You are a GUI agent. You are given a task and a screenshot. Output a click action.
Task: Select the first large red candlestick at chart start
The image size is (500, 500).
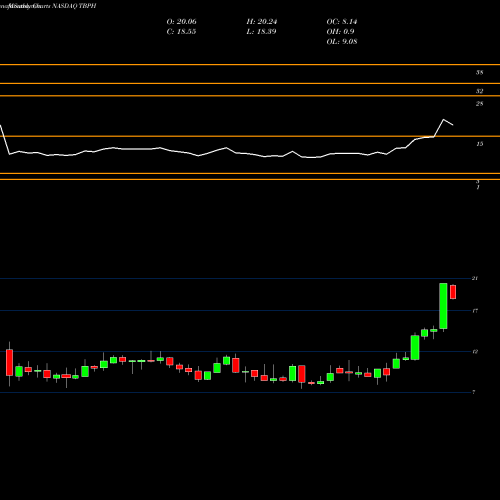(x=9, y=363)
